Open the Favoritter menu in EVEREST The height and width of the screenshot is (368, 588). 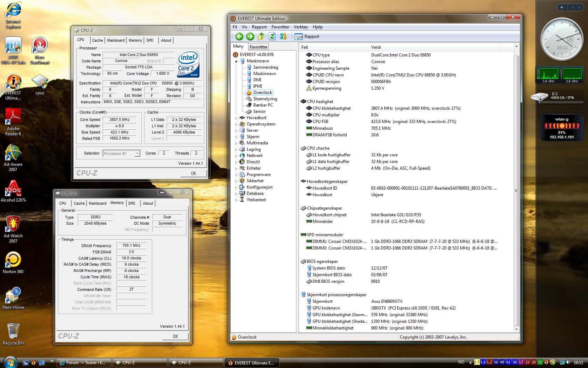280,27
